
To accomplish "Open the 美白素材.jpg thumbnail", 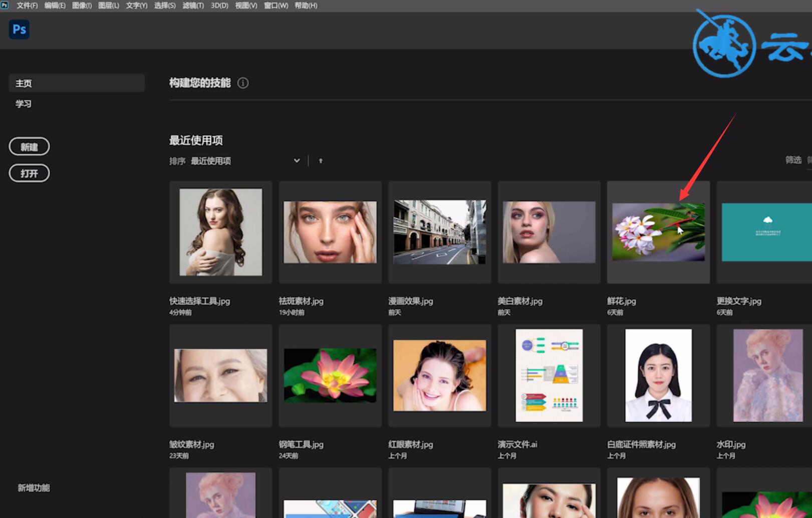I will [549, 232].
